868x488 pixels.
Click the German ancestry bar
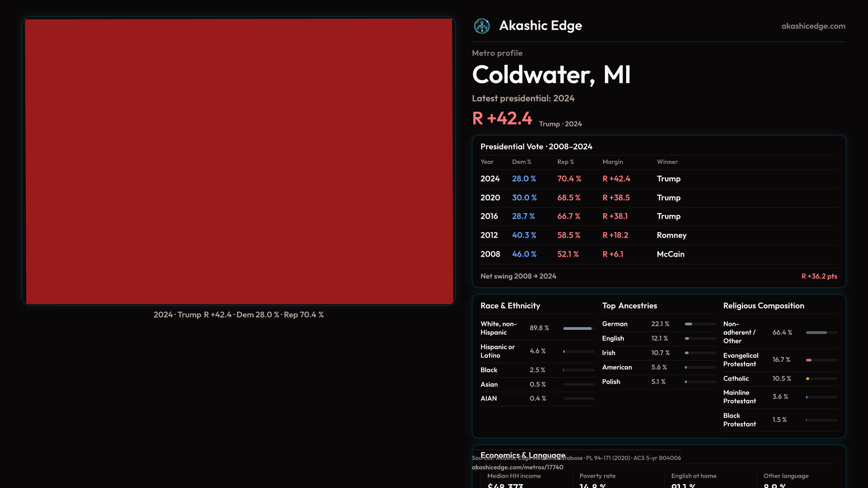coord(689,324)
